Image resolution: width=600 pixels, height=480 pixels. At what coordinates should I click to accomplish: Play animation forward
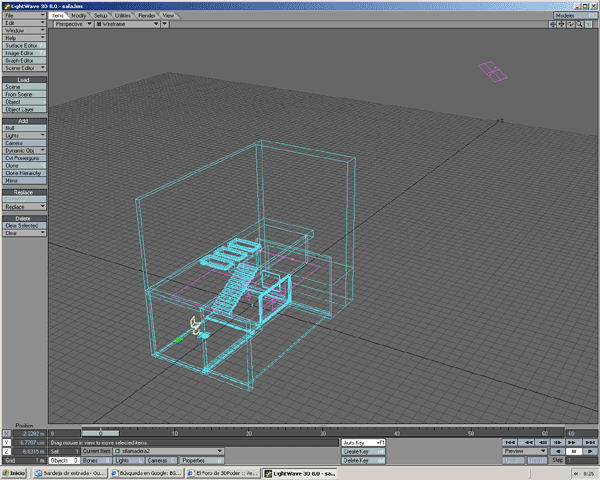(590, 451)
